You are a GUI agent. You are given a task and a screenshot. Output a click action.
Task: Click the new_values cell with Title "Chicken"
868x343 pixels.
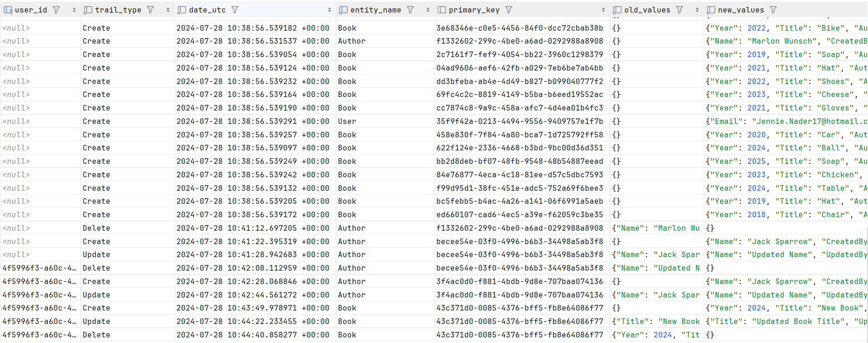(x=786, y=175)
